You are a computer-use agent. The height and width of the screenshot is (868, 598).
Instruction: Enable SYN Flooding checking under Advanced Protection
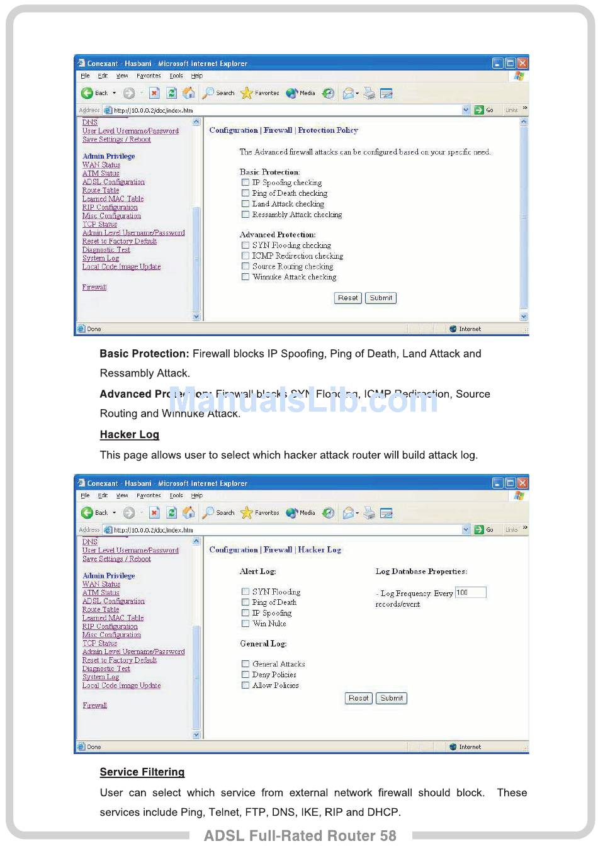[245, 245]
